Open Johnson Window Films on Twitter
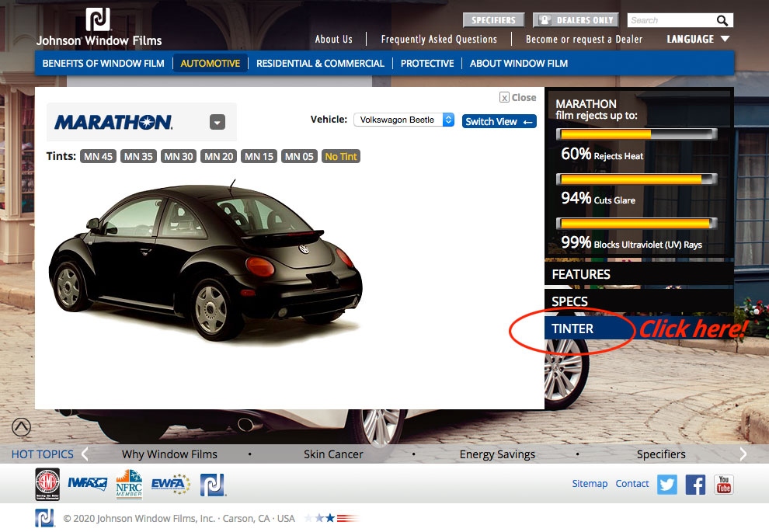The image size is (769, 532). click(666, 485)
